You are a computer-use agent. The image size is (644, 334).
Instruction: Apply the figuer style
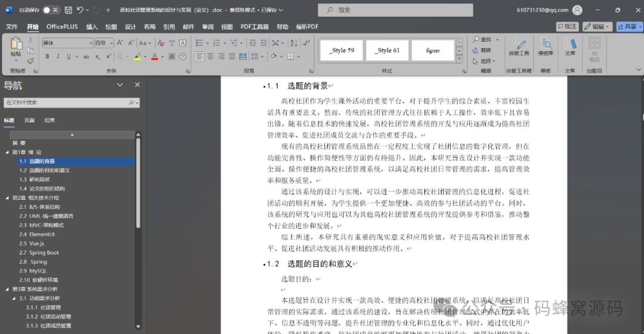(x=432, y=50)
